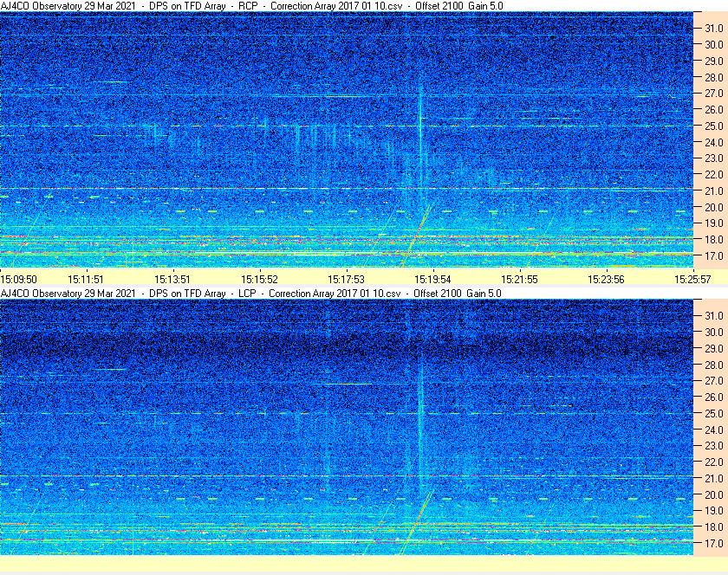Image resolution: width=728 pixels, height=575 pixels.
Task: Click the 20.0 frequency label on the RCP axis
Action: [x=714, y=207]
